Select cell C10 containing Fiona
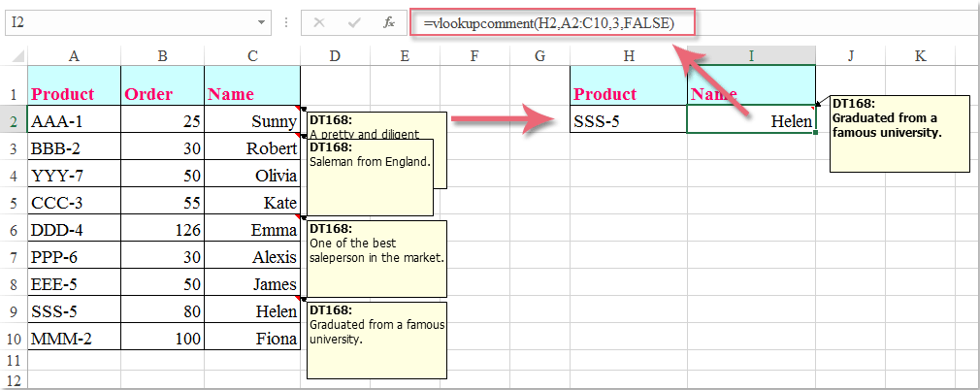The height and width of the screenshot is (390, 980). pos(252,339)
